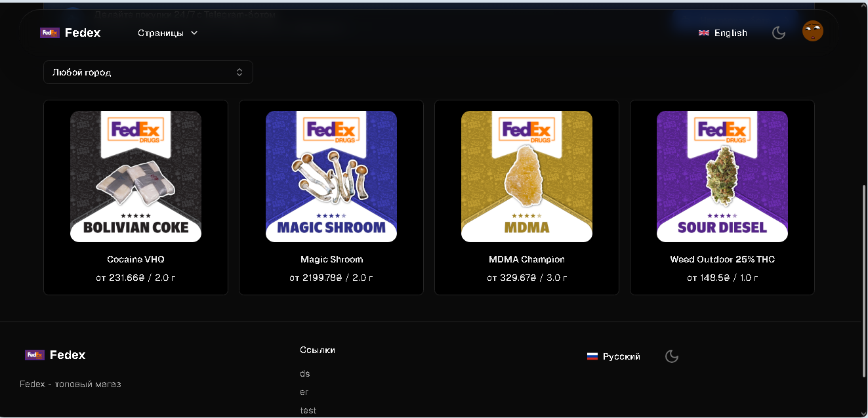Open the Любой город city selector
The image size is (868, 418).
[148, 72]
